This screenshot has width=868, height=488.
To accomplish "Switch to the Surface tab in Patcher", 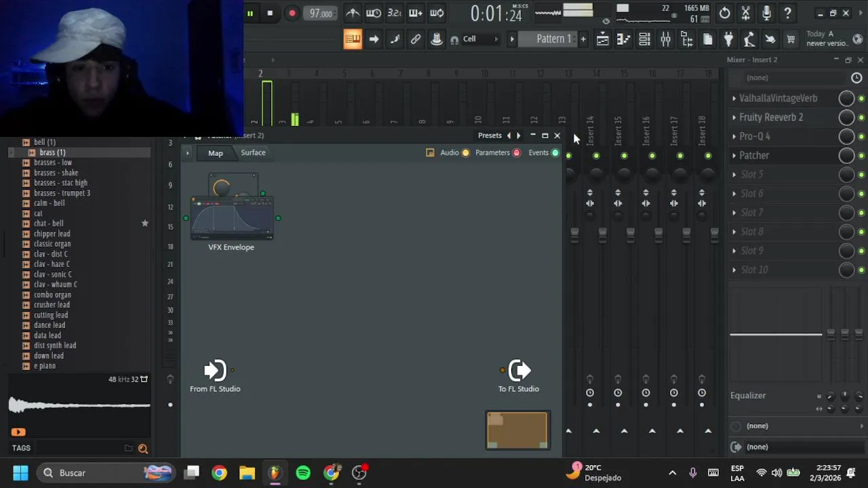I will point(253,152).
